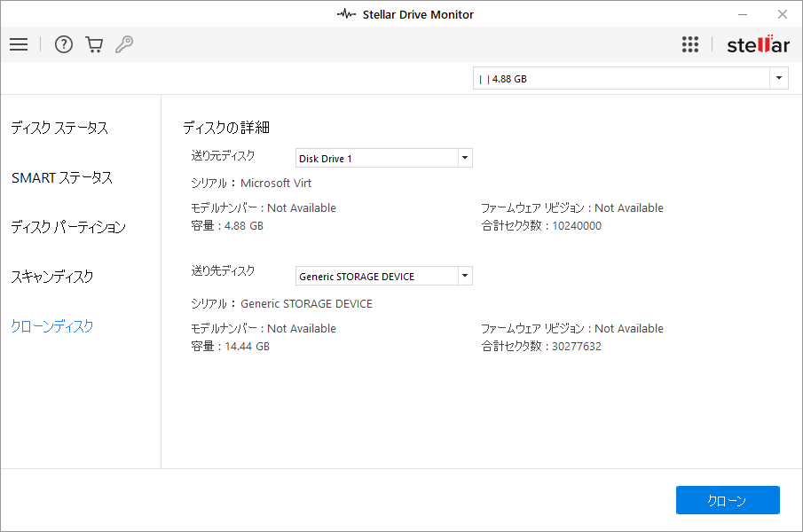This screenshot has width=803, height=532.
Task: Click the Stellar logo
Action: pyautogui.click(x=757, y=44)
